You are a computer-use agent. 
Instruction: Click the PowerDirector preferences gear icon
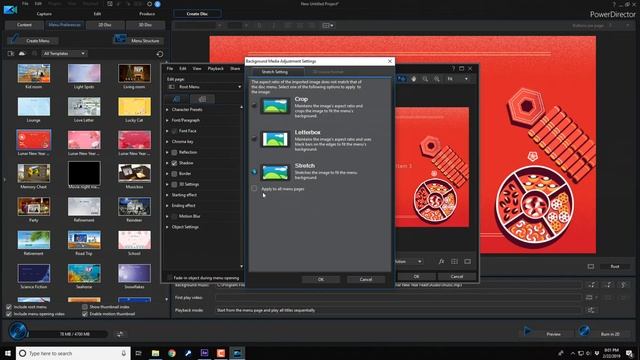pos(149,4)
